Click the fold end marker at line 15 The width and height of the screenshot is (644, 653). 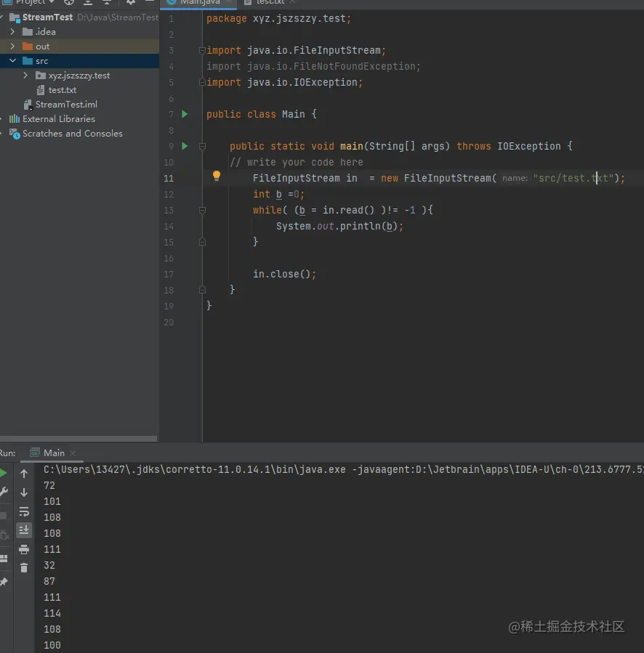click(202, 242)
